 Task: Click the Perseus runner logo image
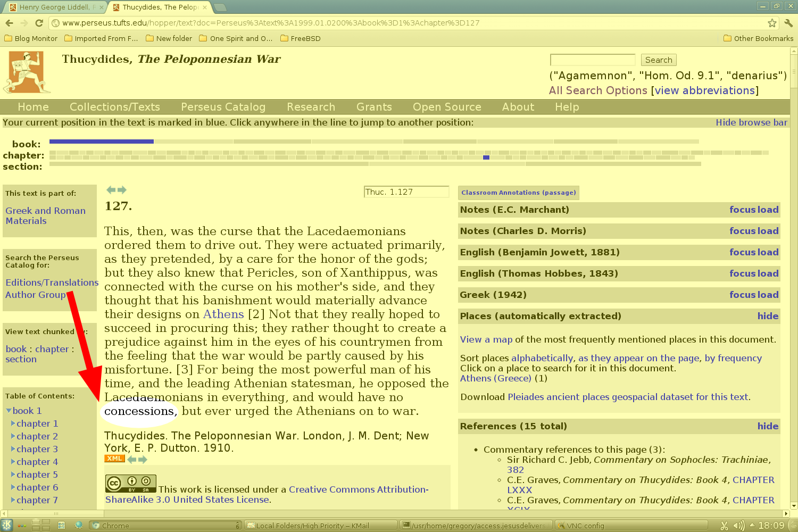27,72
